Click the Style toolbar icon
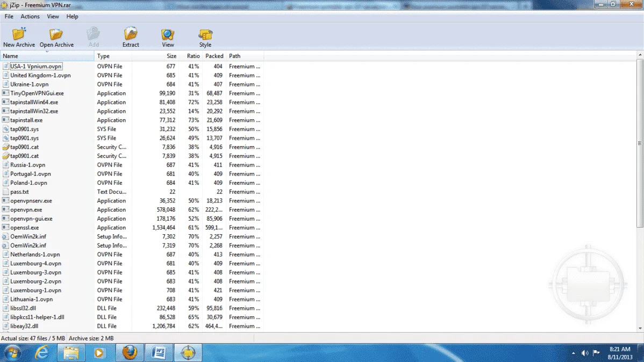 pos(205,34)
